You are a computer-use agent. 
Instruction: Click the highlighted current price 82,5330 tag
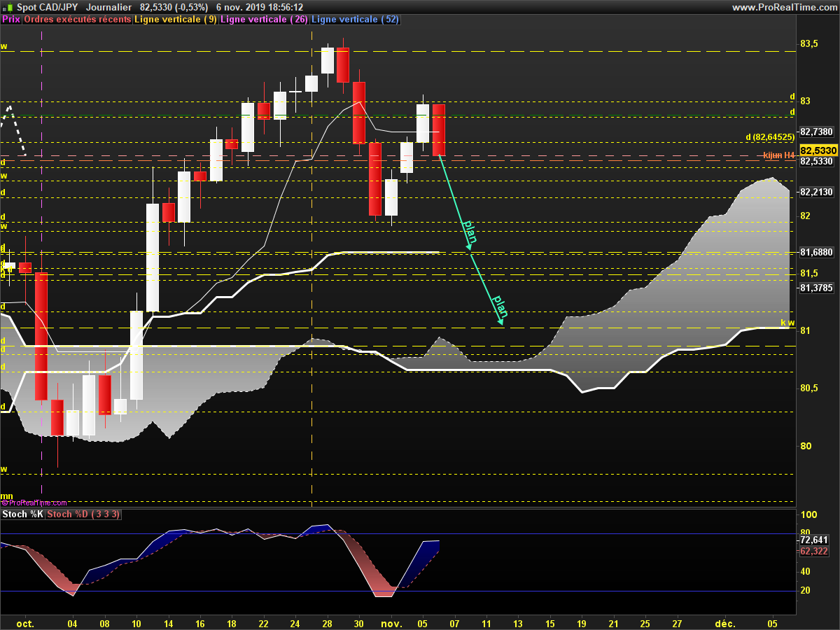[x=816, y=150]
